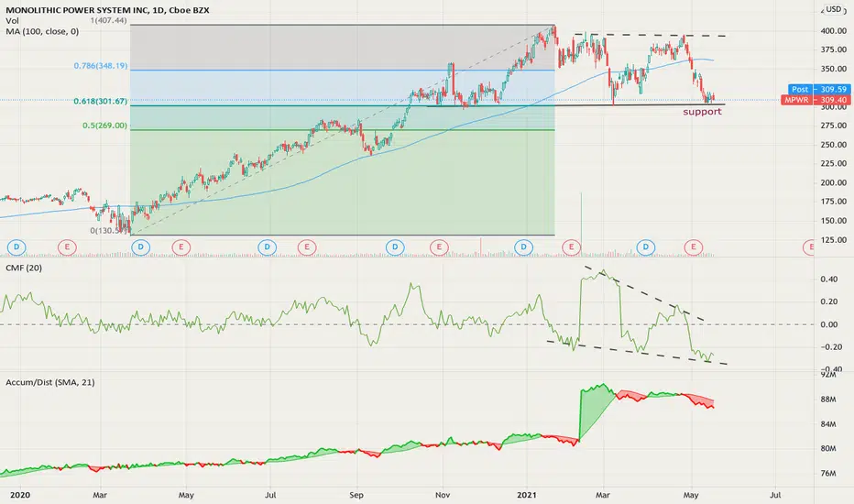Screen dimensions: 854x504
Task: Click the Post 309.59 price label
Action: [819, 90]
